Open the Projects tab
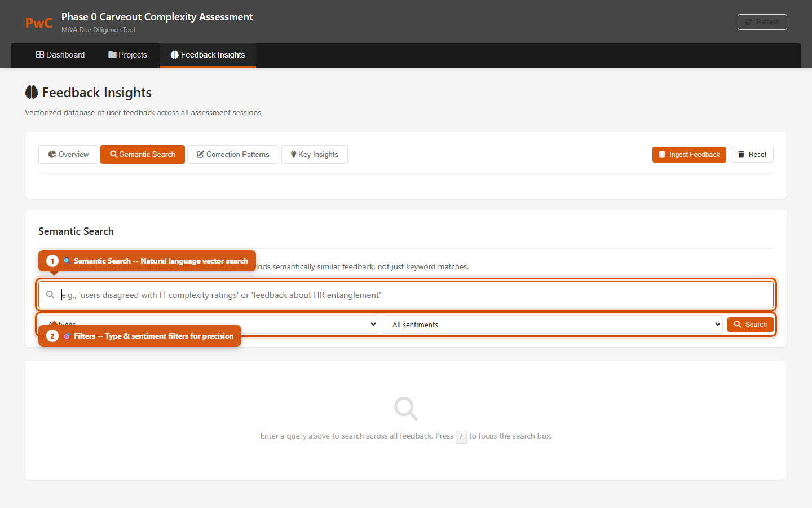Viewport: 812px width, 508px height. [127, 55]
